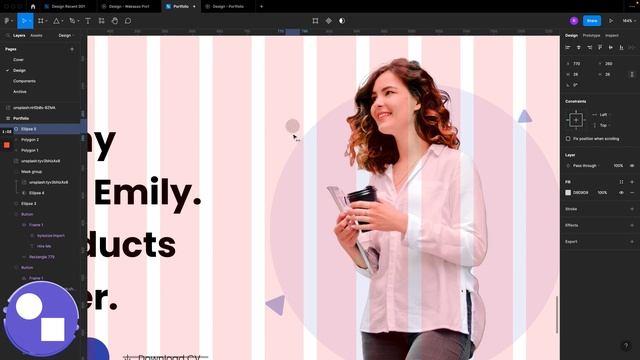This screenshot has height=360, width=640.
Task: Remove the fill with minus button
Action: [x=632, y=193]
